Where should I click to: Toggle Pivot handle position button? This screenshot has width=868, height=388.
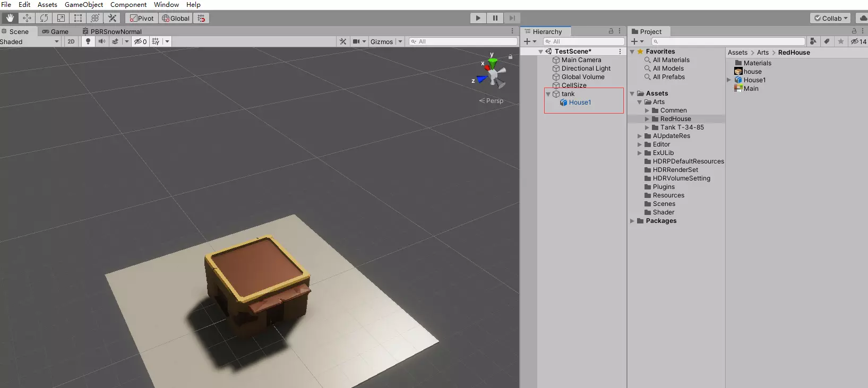pyautogui.click(x=142, y=18)
